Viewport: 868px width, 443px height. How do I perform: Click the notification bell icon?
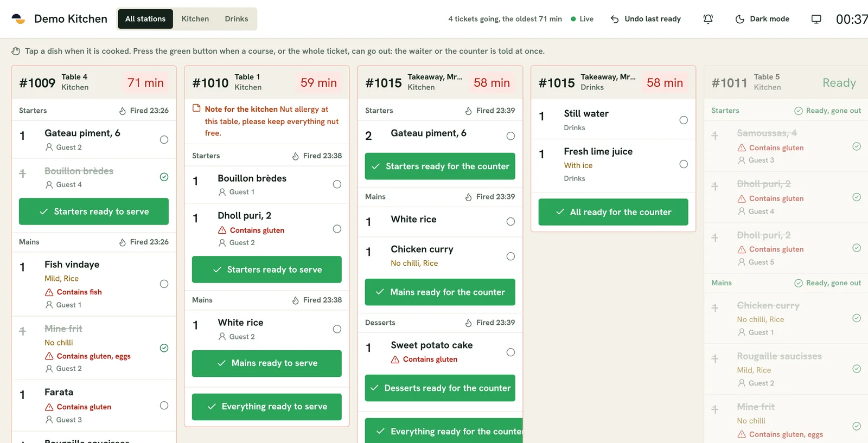[x=708, y=19]
